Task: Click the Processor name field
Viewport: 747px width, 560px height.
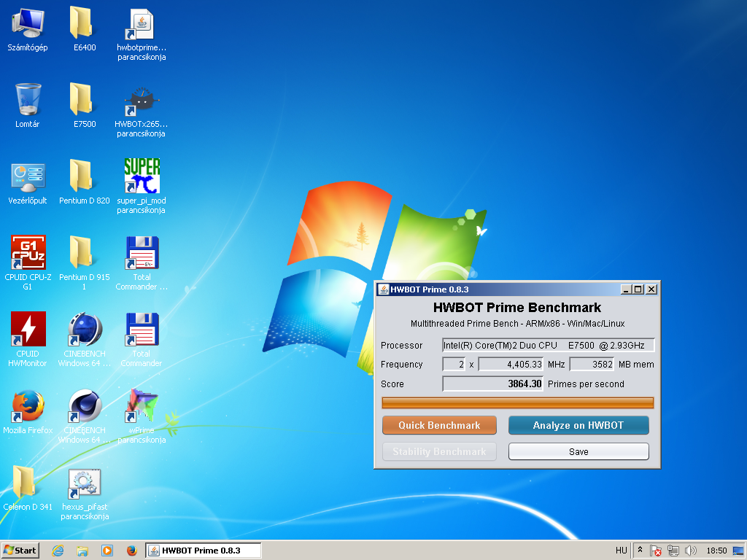Action: (549, 345)
